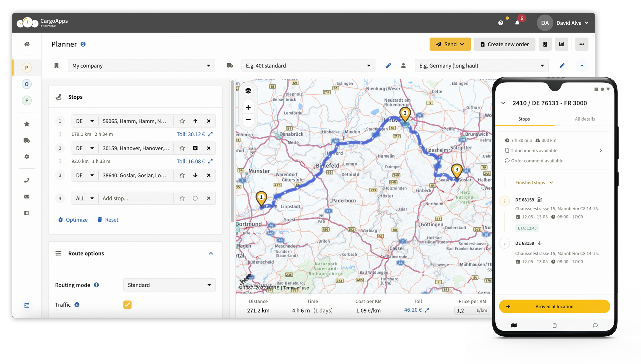Open My company dropdown
641x364 pixels.
(142, 66)
